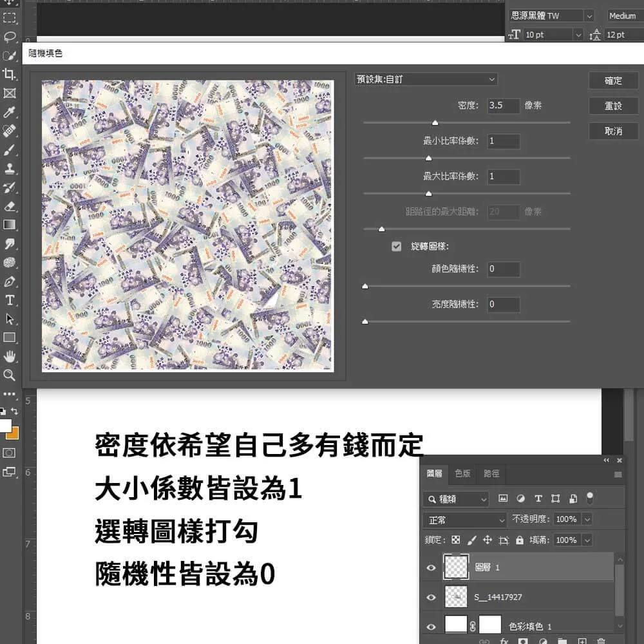
Task: Click the foreground color swatch
Action: [x=5, y=424]
